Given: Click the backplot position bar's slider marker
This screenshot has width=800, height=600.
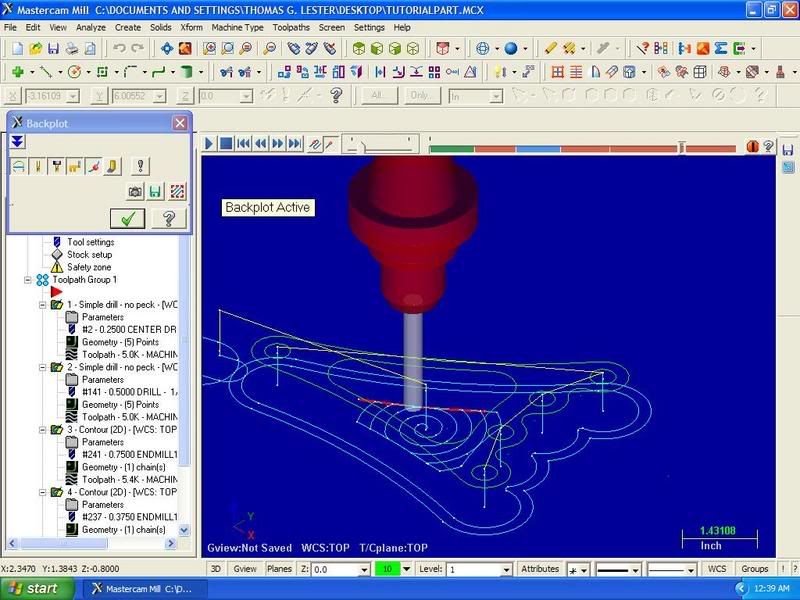Looking at the screenshot, I should (682, 147).
